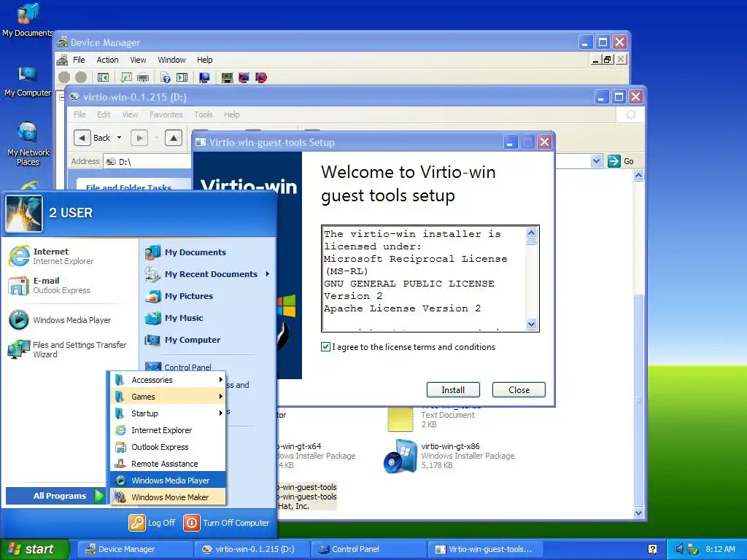Click the help question mark icon on taskbar
The image size is (747, 560).
click(653, 549)
